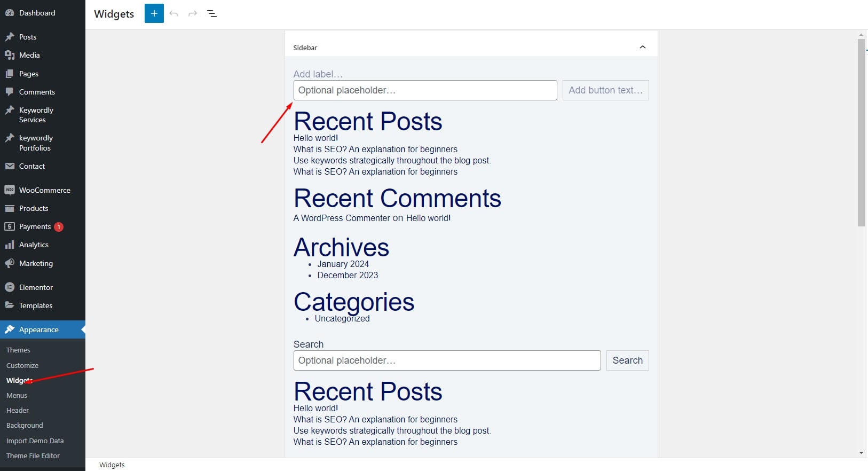Open the Customize submenu item
868x471 pixels.
coord(22,365)
